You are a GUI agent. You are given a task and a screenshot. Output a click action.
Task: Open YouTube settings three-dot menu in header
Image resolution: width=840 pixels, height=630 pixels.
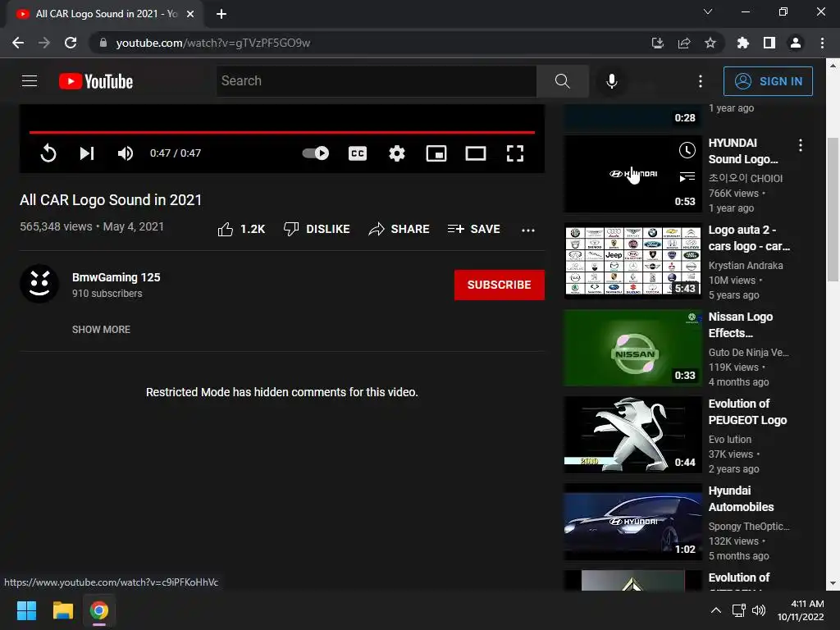pos(701,81)
